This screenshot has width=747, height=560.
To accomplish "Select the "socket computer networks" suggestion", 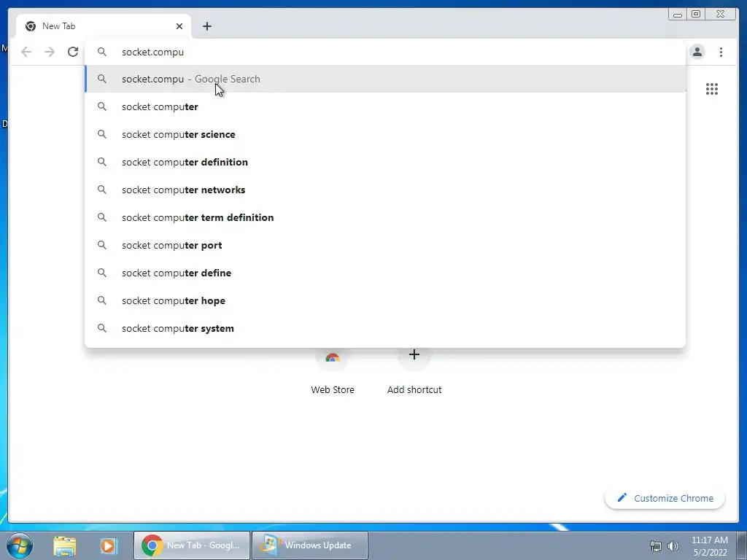I will coord(385,190).
